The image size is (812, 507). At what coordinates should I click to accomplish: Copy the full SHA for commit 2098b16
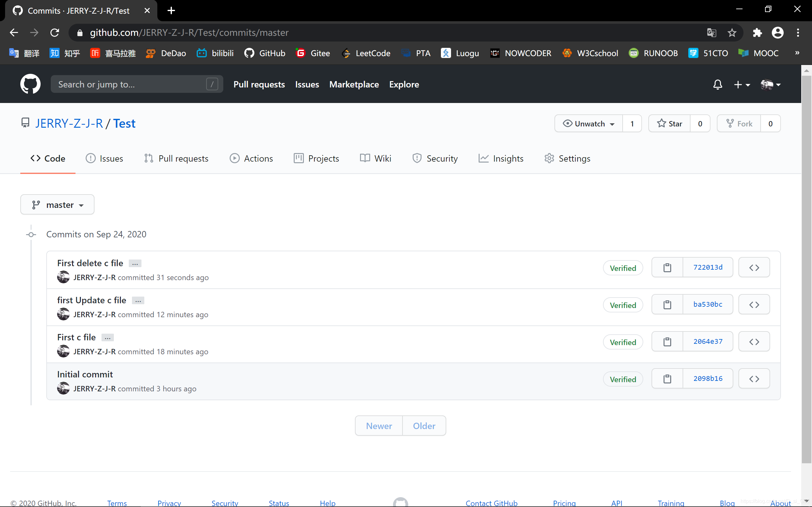(667, 379)
